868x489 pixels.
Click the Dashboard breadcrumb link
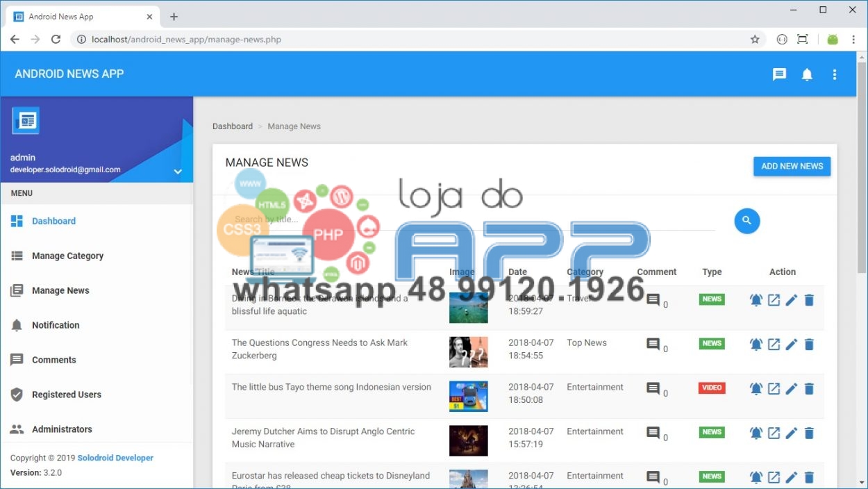232,126
